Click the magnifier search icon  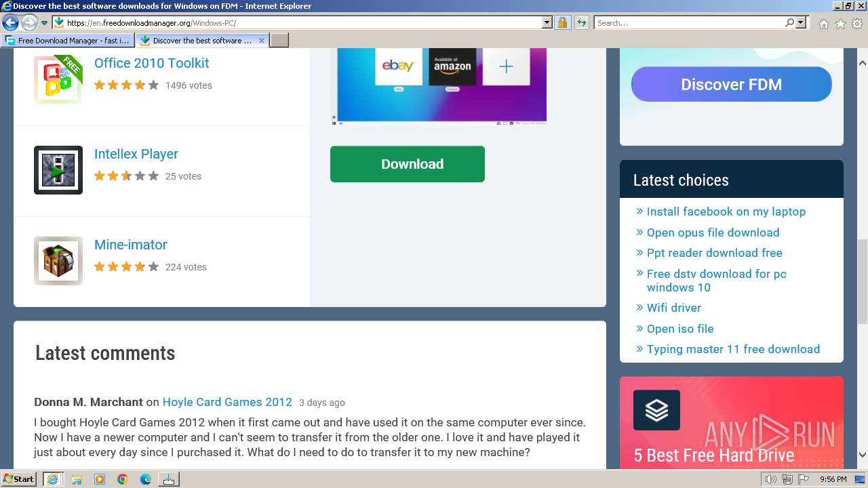(789, 22)
